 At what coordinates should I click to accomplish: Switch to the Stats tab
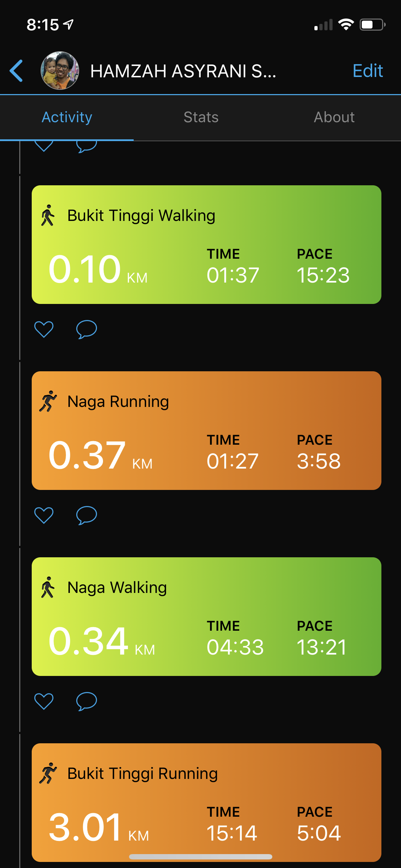(x=201, y=117)
